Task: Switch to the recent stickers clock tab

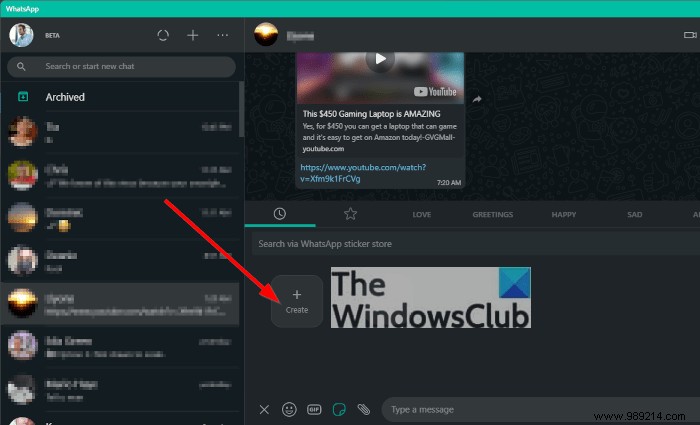Action: [x=279, y=214]
